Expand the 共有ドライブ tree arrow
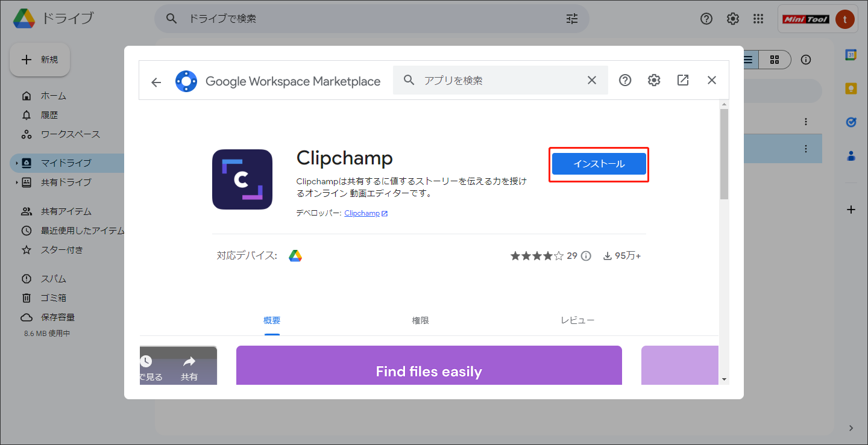This screenshot has width=868, height=445. click(x=16, y=182)
